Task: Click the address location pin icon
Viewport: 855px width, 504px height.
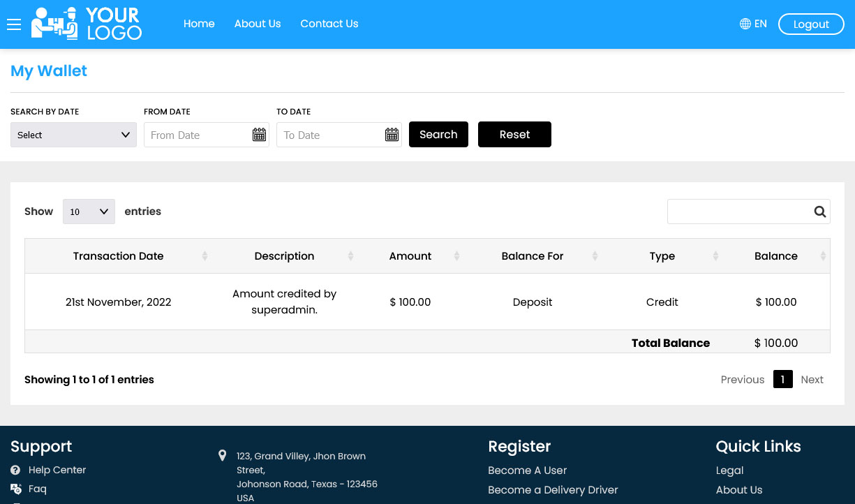Action: [x=222, y=456]
